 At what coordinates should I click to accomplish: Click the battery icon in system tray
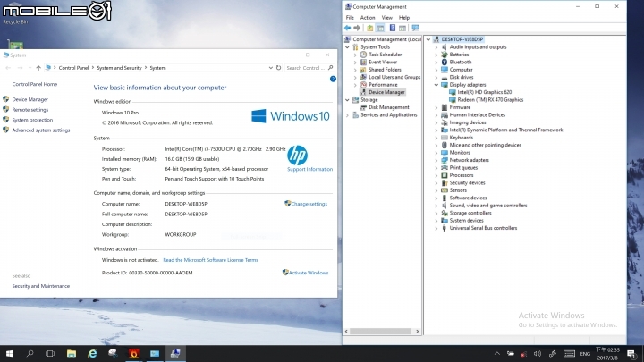pyautogui.click(x=510, y=353)
